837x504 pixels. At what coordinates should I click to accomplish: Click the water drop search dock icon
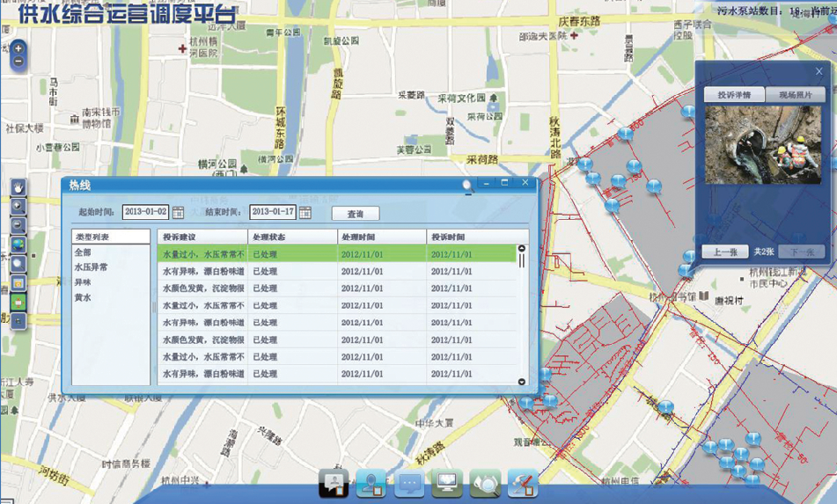click(485, 483)
